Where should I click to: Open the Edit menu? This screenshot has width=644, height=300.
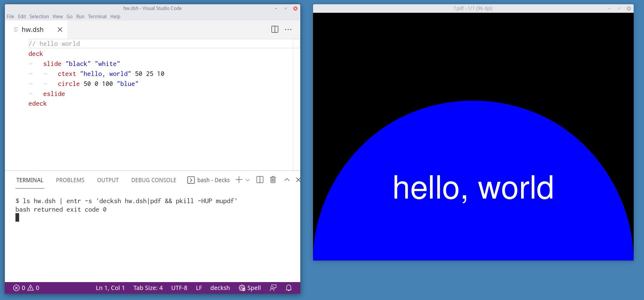click(22, 16)
